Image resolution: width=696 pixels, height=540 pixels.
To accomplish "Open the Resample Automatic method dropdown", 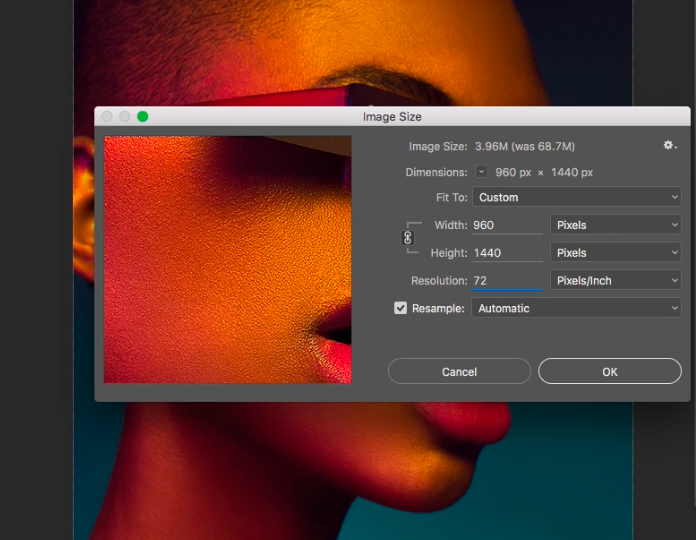I will 576,308.
